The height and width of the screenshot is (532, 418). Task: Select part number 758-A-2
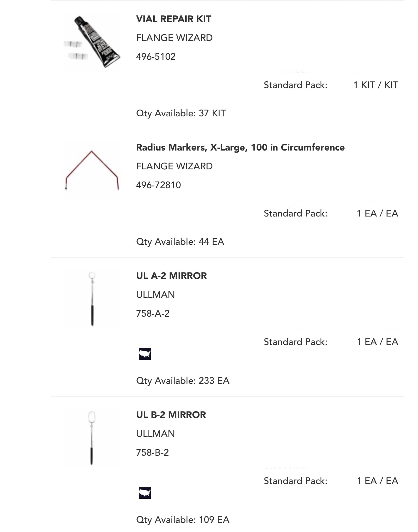tap(153, 313)
